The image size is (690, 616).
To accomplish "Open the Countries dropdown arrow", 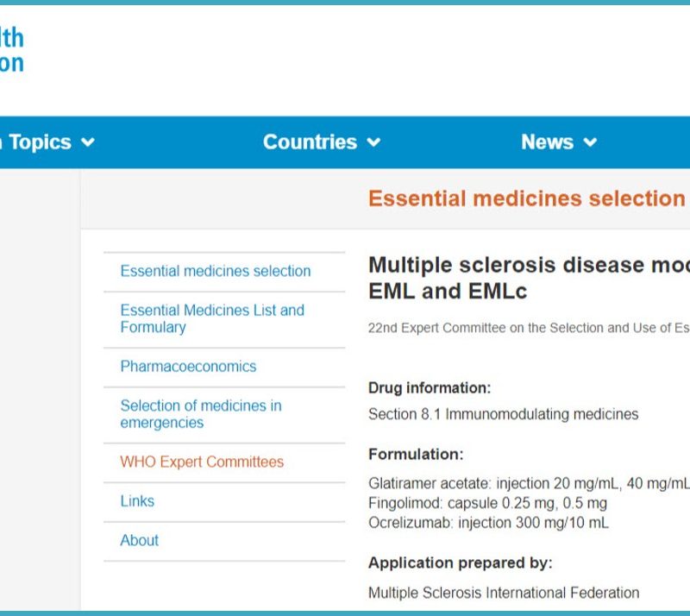I will pos(373,143).
